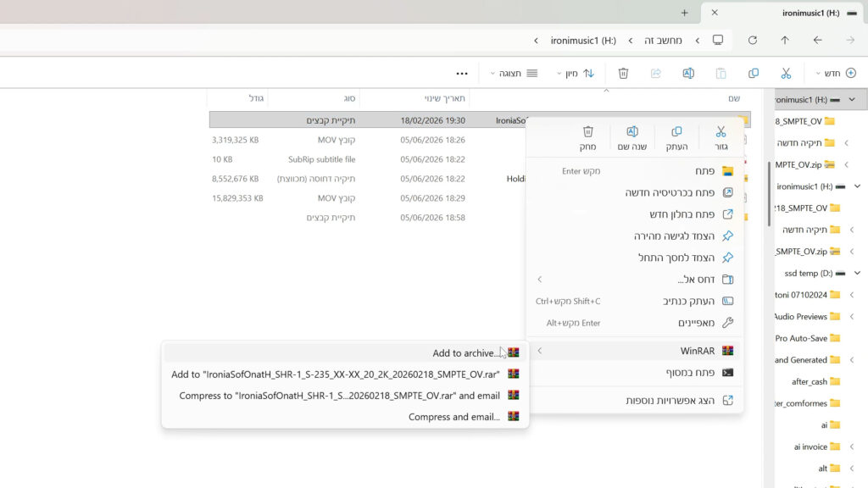868x488 pixels.
Task: Go back using the back arrow
Action: coord(817,41)
